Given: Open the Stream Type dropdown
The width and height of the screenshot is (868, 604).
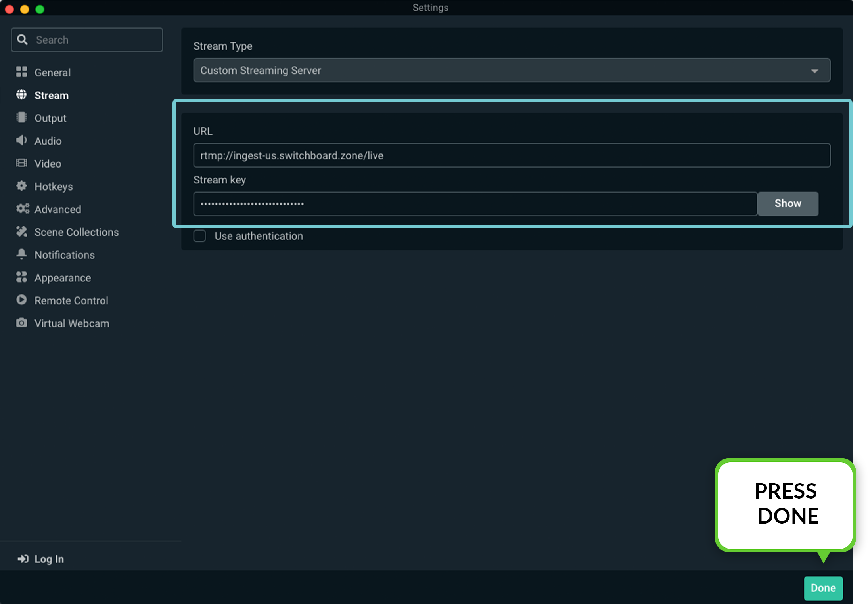Looking at the screenshot, I should pos(512,70).
